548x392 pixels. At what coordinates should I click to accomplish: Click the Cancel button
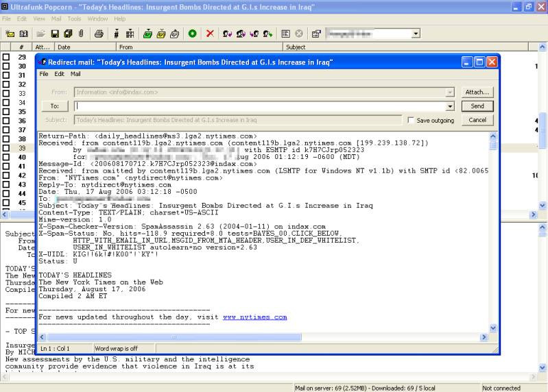click(477, 120)
